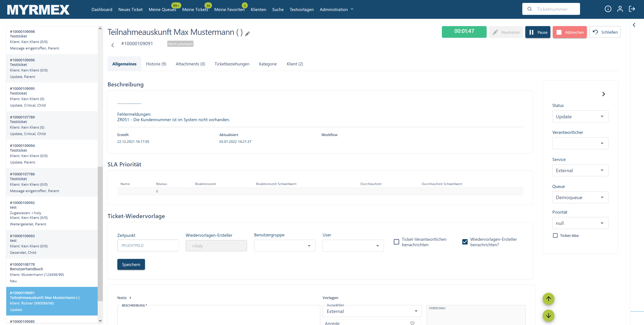Image resolution: width=644 pixels, height=325 pixels.
Task: Open ticket #10000109092 test
Action: point(52,213)
